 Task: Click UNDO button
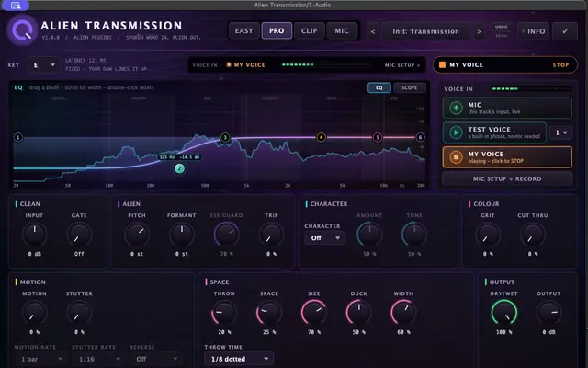tap(501, 27)
